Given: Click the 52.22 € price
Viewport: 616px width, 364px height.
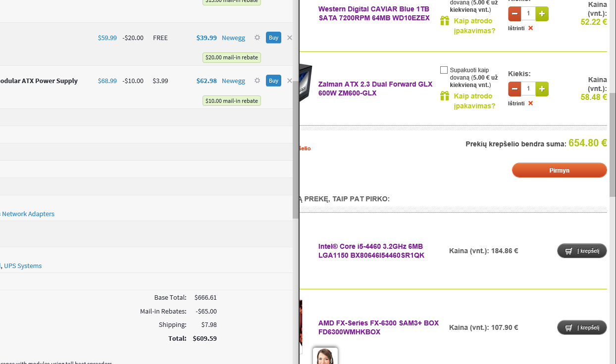Looking at the screenshot, I should coord(594,22).
